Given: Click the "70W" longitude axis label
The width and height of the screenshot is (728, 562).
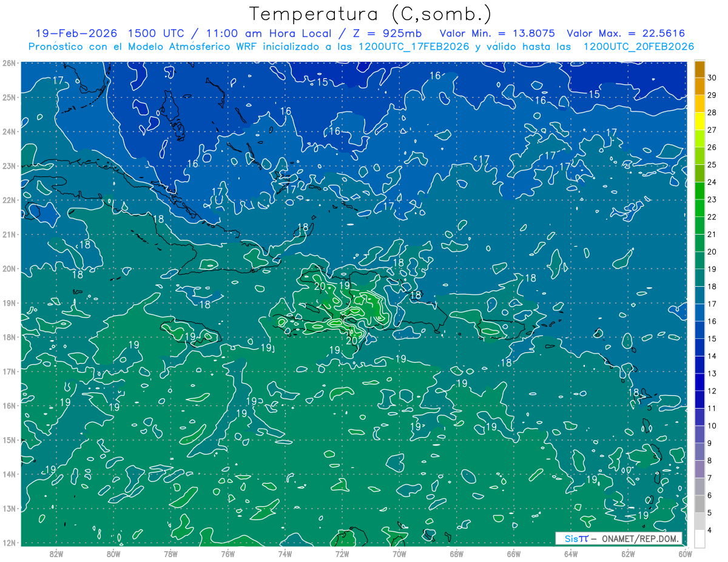Looking at the screenshot, I should (399, 553).
